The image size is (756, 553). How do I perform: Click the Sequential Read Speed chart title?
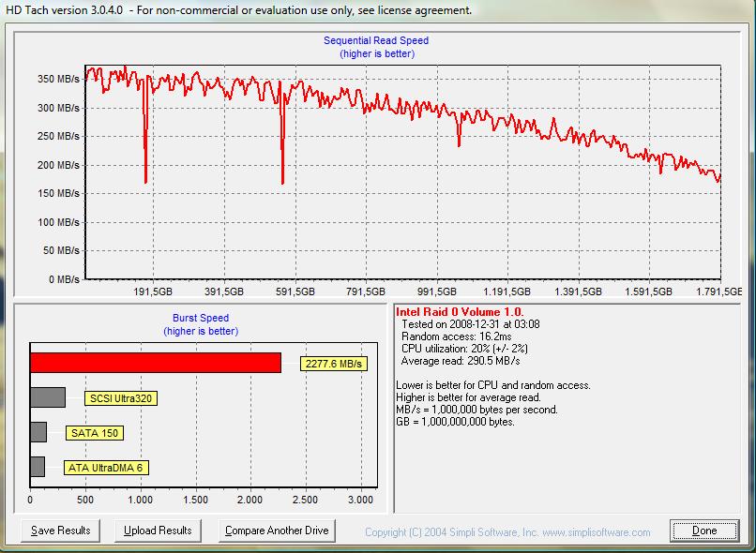[x=376, y=40]
